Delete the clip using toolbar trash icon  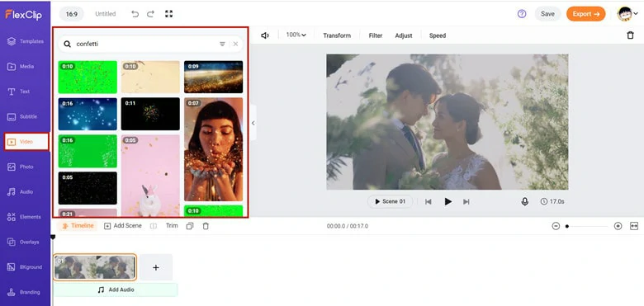click(x=630, y=35)
